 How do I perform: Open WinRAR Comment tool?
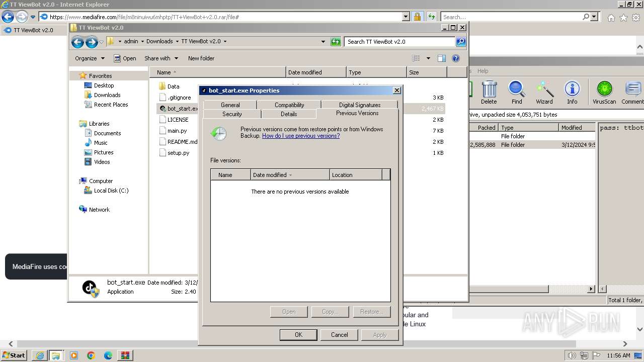[632, 93]
